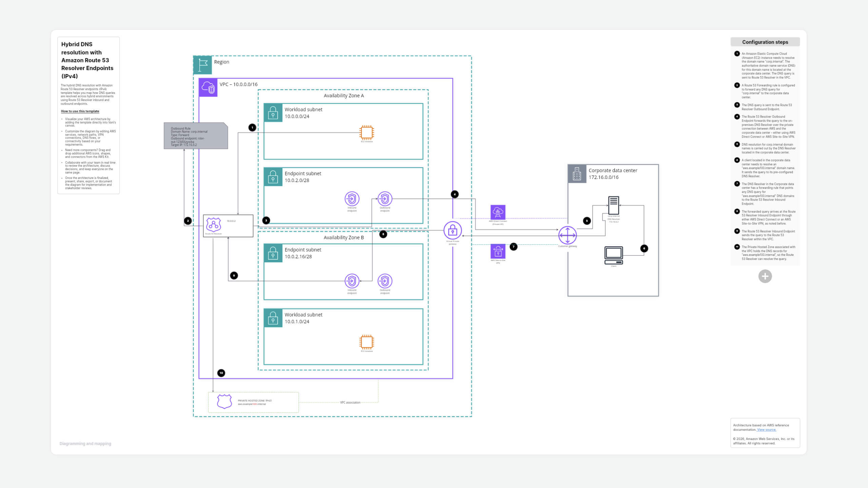Select the Region label text
Image resolution: width=868 pixels, height=488 pixels.
coord(221,62)
